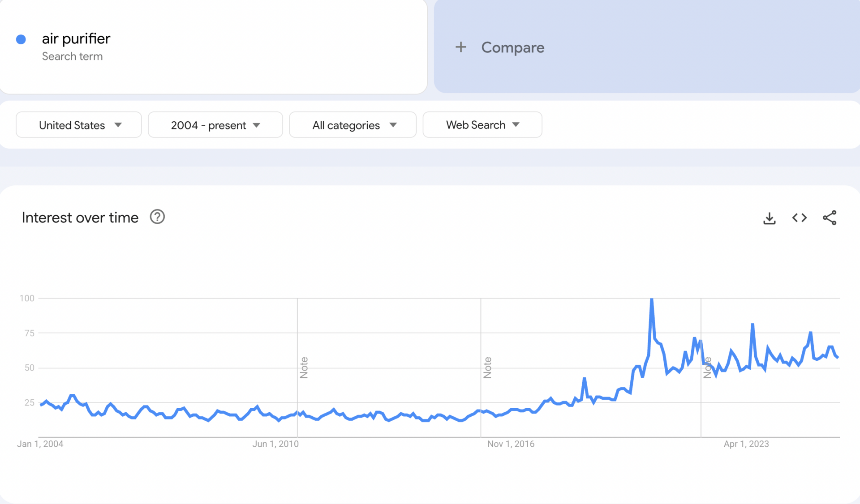Click the Search term subtitle text
Viewport: 860px width, 504px height.
click(72, 56)
